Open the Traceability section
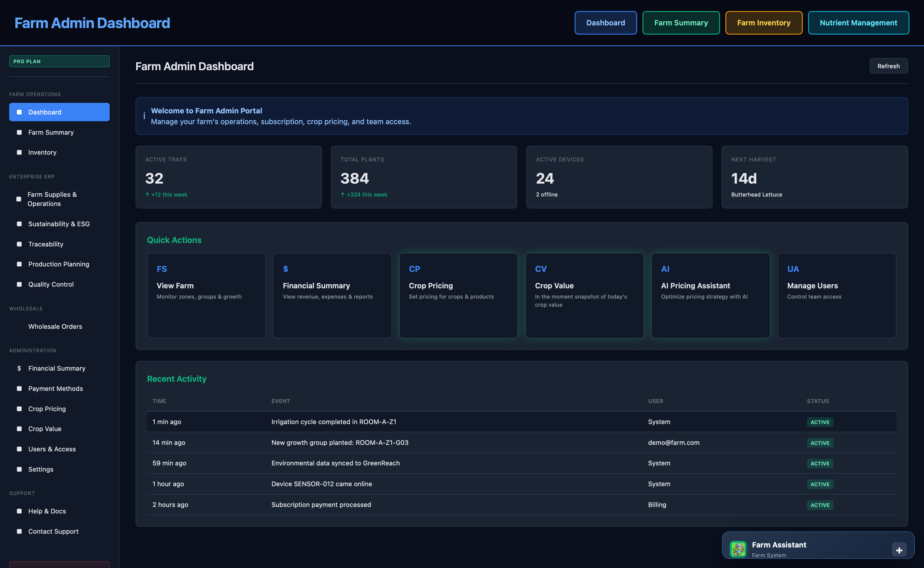The image size is (924, 568). [45, 244]
